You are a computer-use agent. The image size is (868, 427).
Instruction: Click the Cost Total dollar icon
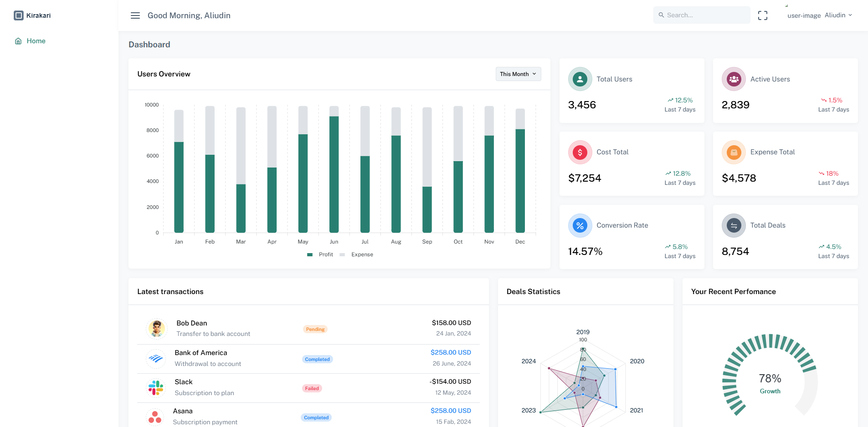pyautogui.click(x=580, y=152)
